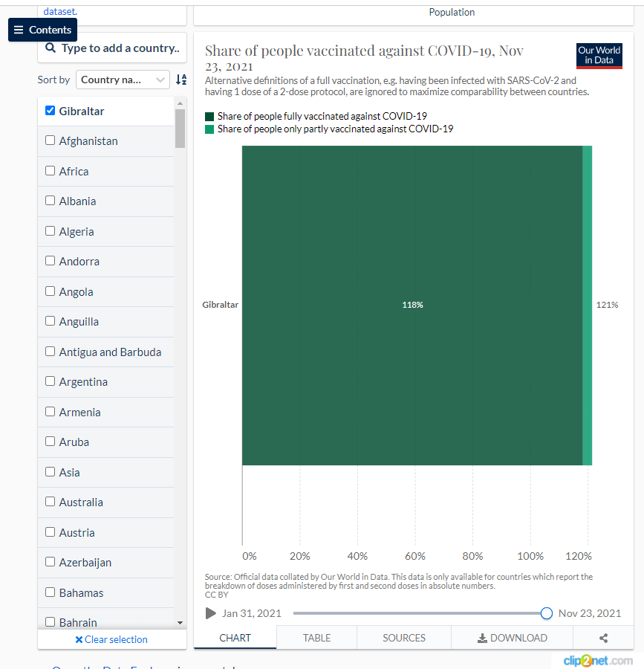This screenshot has height=669, width=644.
Task: Click the light green partly vaccinated legend swatch
Action: (209, 129)
